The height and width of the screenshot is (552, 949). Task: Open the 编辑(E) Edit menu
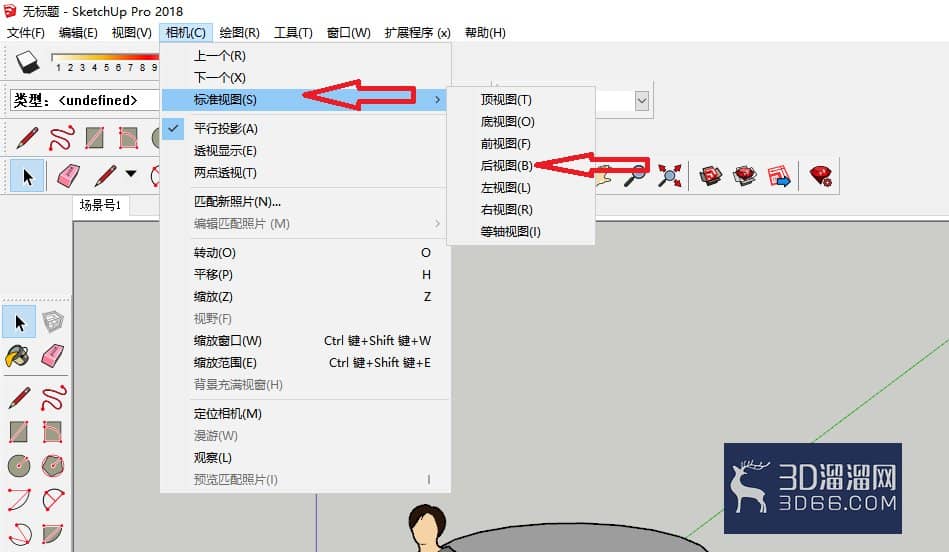78,33
